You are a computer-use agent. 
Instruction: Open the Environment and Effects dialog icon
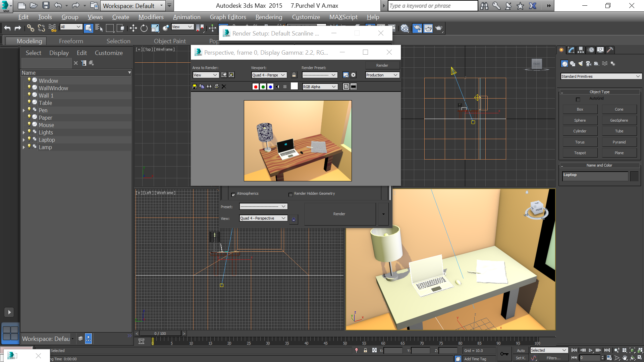click(x=353, y=75)
